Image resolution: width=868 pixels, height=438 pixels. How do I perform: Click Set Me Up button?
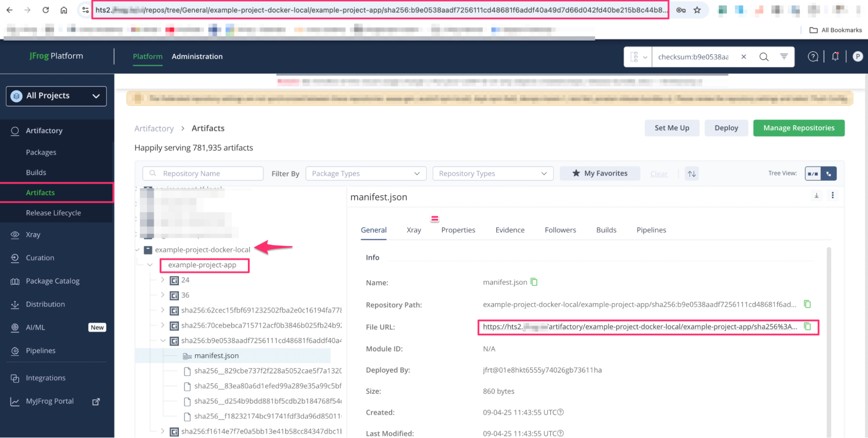pyautogui.click(x=672, y=128)
